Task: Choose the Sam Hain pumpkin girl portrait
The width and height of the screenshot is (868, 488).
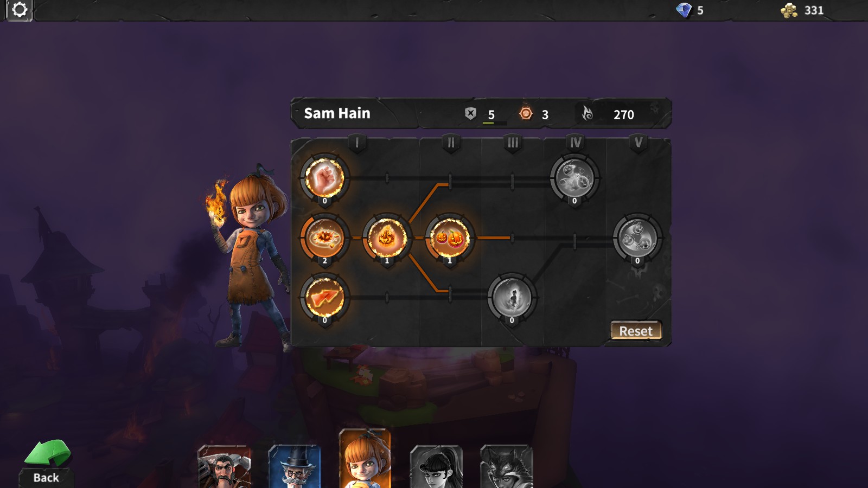Action: [x=365, y=459]
